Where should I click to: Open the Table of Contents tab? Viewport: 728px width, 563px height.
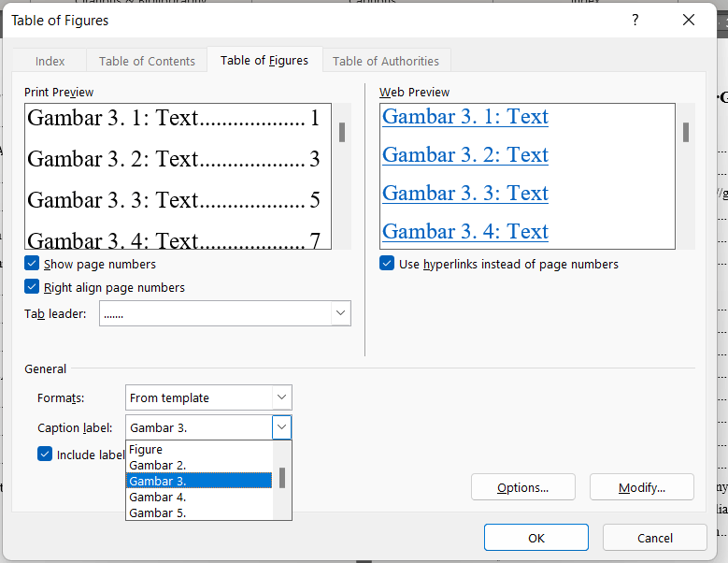(147, 61)
